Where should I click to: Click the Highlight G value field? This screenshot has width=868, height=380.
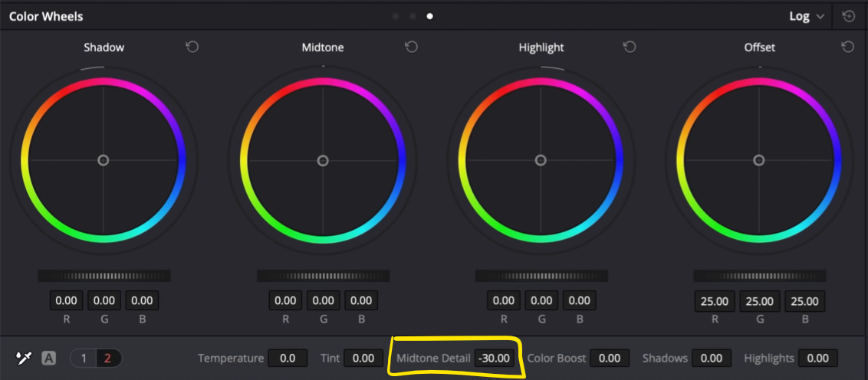[541, 301]
